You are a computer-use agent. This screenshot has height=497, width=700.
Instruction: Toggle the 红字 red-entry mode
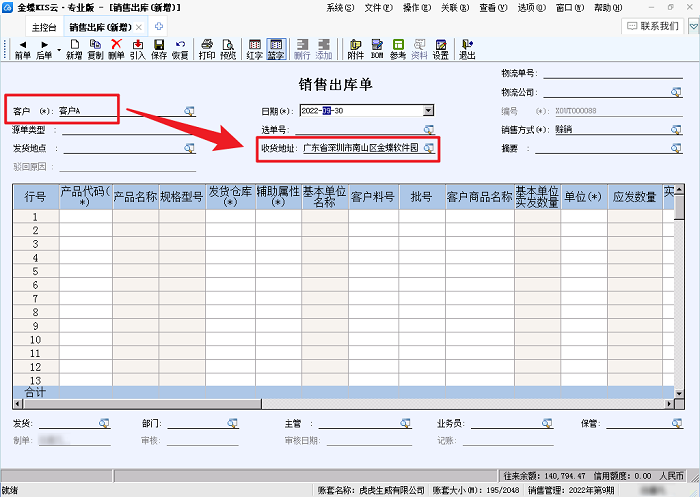click(255, 49)
